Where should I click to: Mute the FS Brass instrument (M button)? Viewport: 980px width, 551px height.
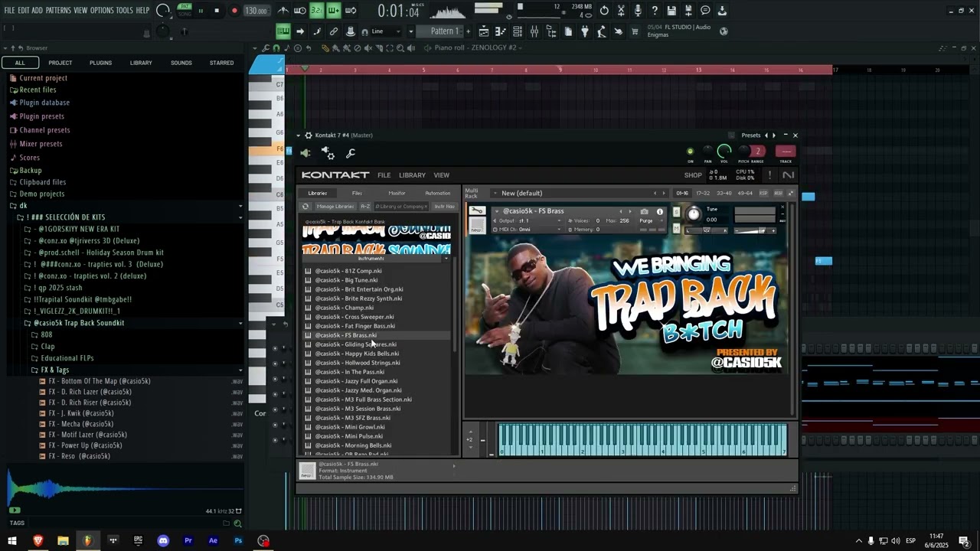pyautogui.click(x=676, y=228)
